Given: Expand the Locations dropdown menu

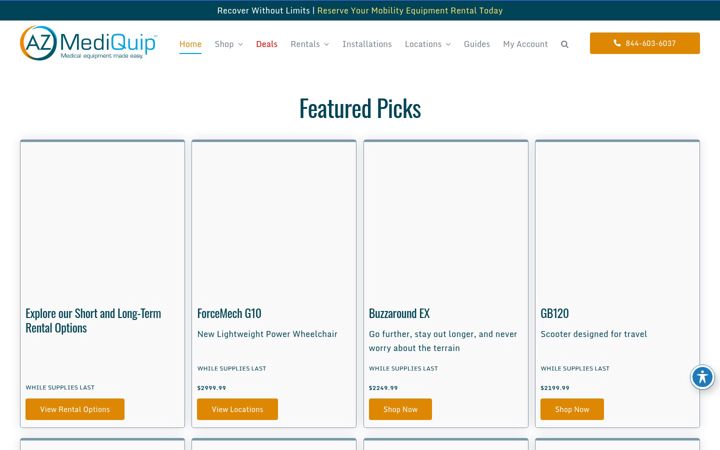Looking at the screenshot, I should pyautogui.click(x=428, y=44).
